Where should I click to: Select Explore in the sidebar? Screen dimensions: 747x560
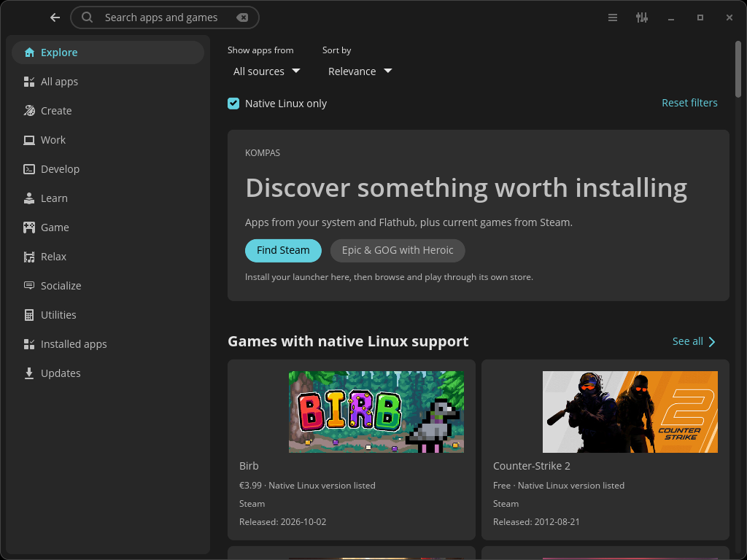click(108, 52)
